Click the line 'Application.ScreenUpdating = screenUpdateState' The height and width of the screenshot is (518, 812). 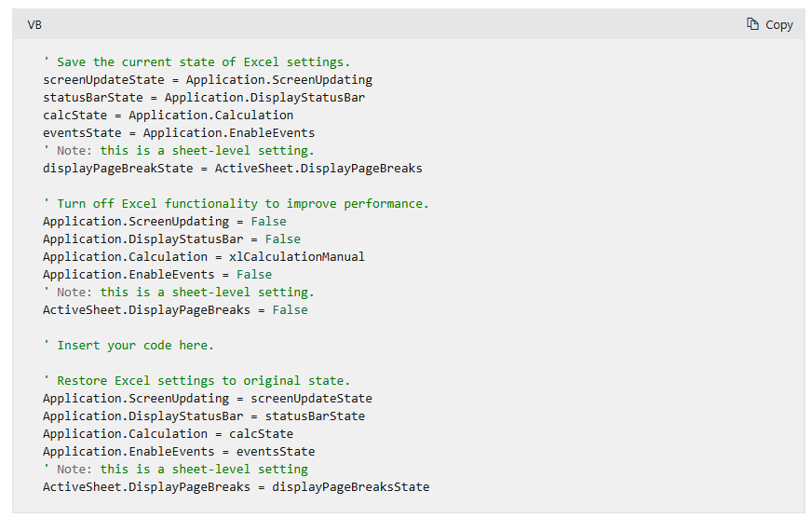(207, 399)
